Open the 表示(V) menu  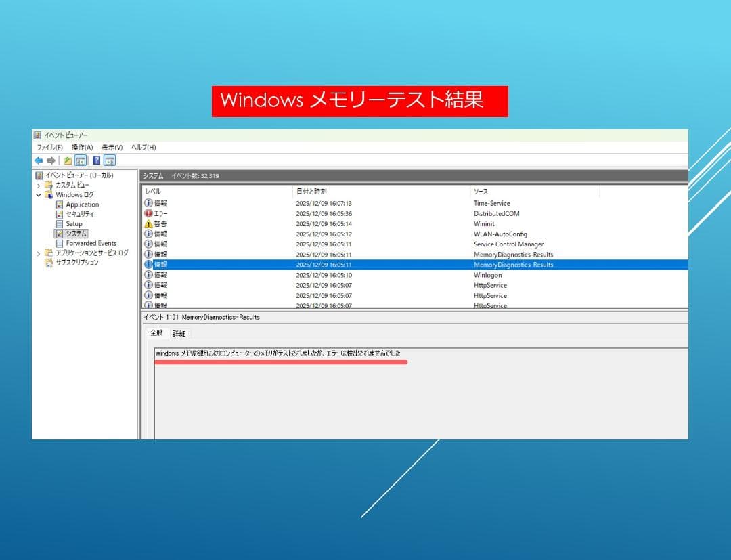coord(112,147)
